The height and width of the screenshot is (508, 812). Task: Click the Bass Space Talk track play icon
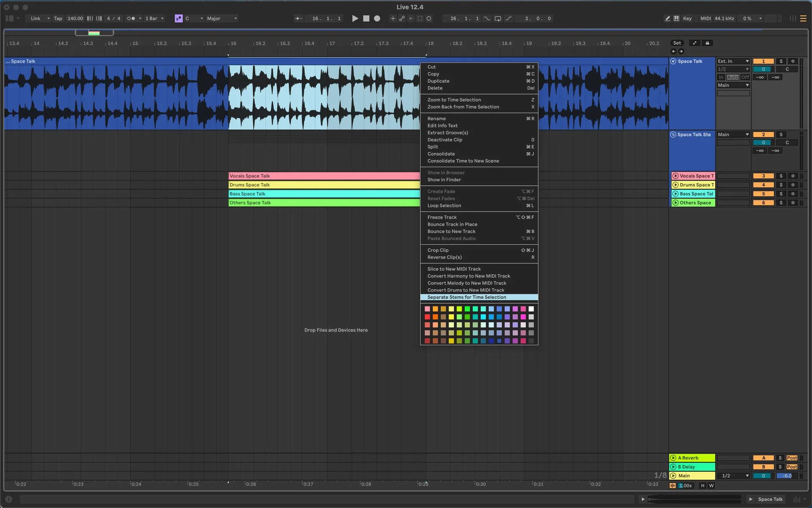(675, 194)
